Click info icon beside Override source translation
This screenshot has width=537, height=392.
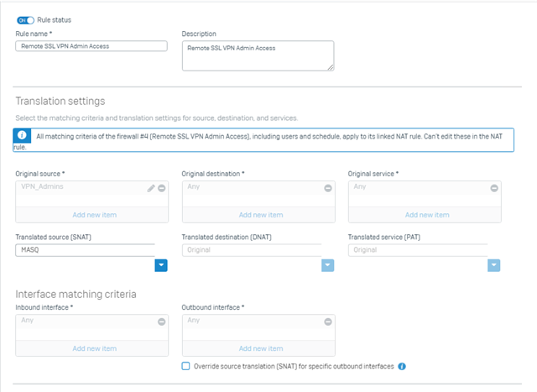point(402,366)
